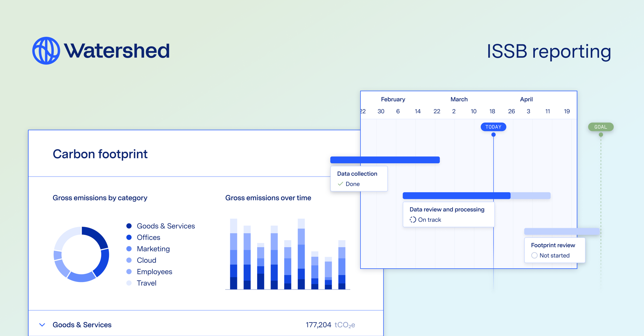Select the Marketing legend label
644x336 pixels.
153,249
